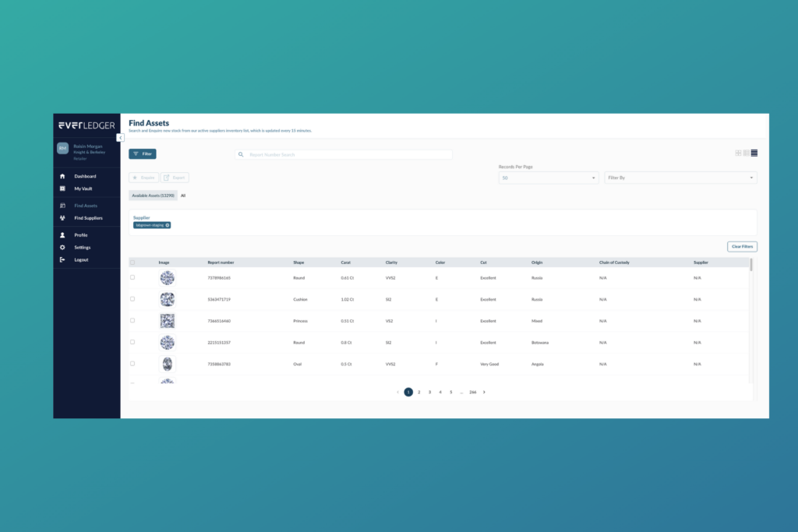Click the Logout icon in sidebar

pos(62,259)
